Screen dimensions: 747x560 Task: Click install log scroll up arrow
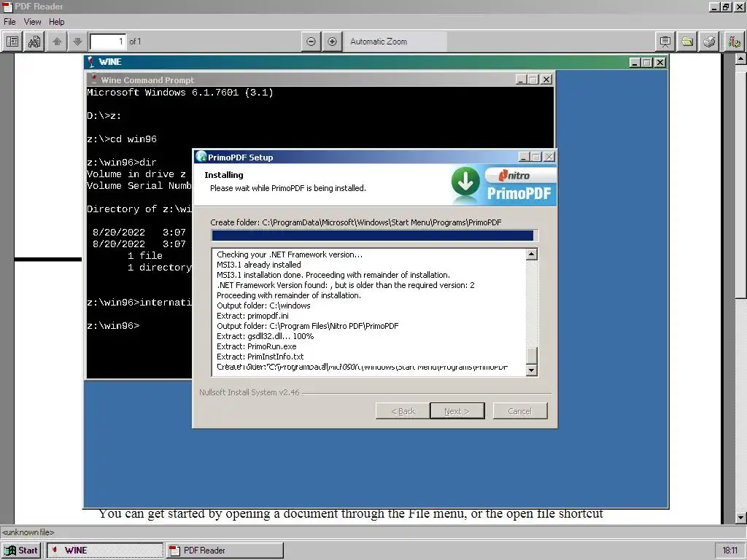click(x=532, y=254)
